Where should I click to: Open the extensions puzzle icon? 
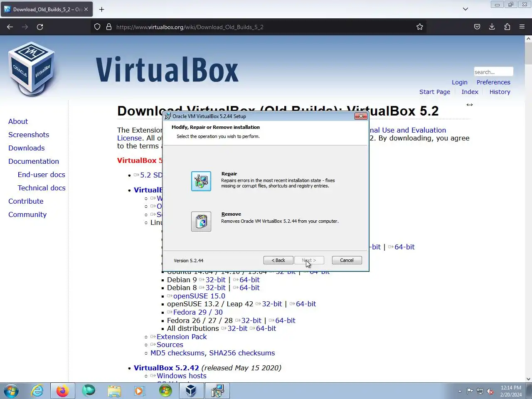point(507,27)
